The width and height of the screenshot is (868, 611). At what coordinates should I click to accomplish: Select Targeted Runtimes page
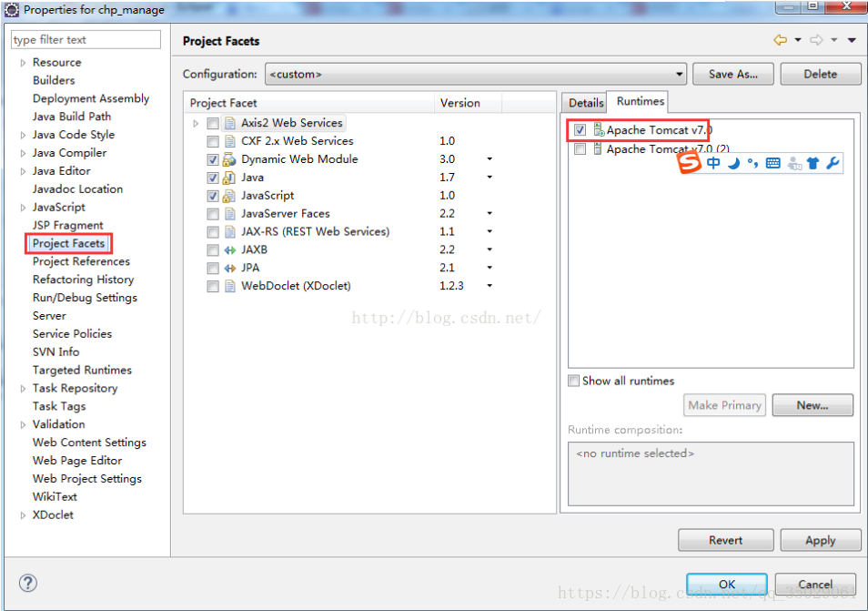point(82,370)
